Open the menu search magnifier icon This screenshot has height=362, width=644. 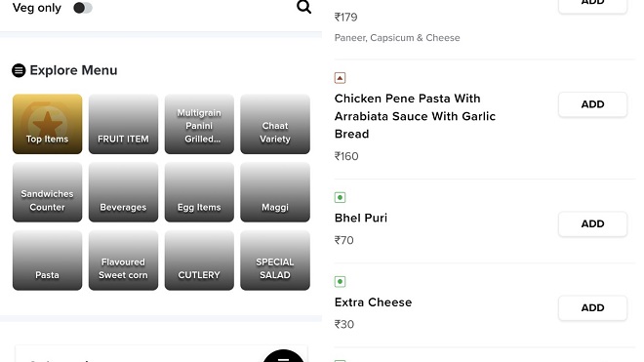point(303,7)
